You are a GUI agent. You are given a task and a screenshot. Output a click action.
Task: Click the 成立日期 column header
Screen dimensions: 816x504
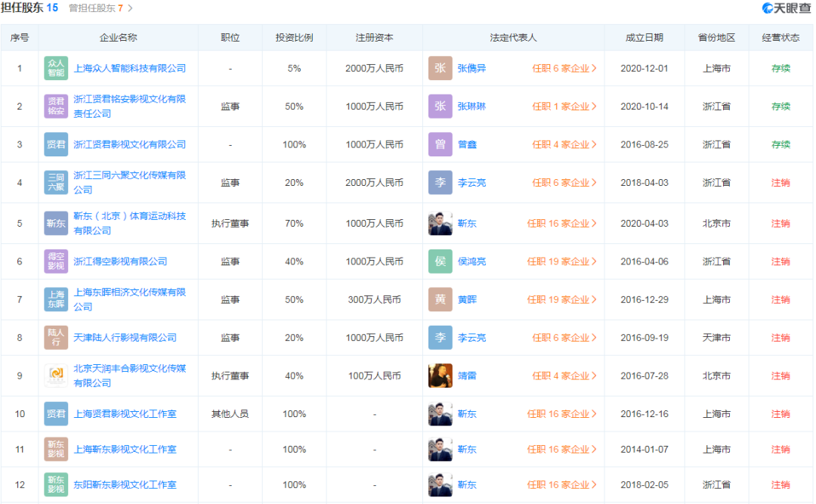(644, 38)
